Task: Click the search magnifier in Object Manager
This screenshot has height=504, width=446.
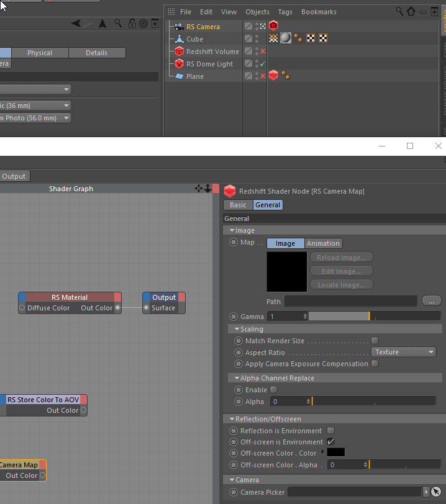Action: click(400, 11)
